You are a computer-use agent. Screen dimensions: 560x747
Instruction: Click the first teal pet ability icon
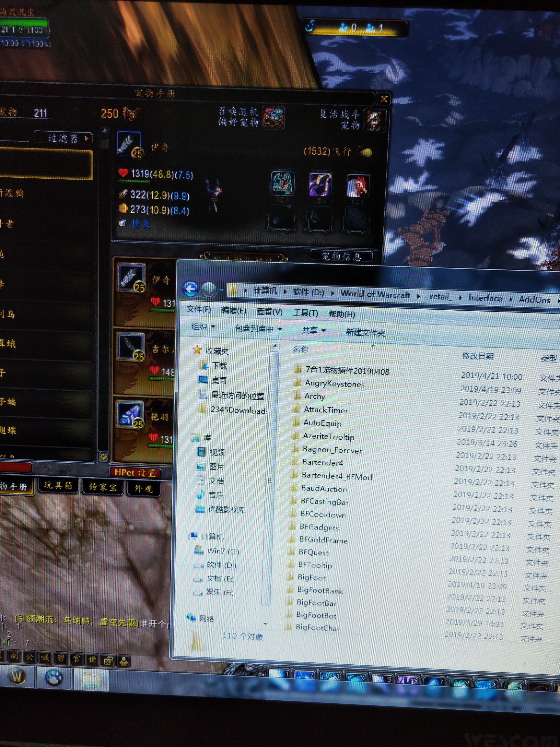click(283, 184)
